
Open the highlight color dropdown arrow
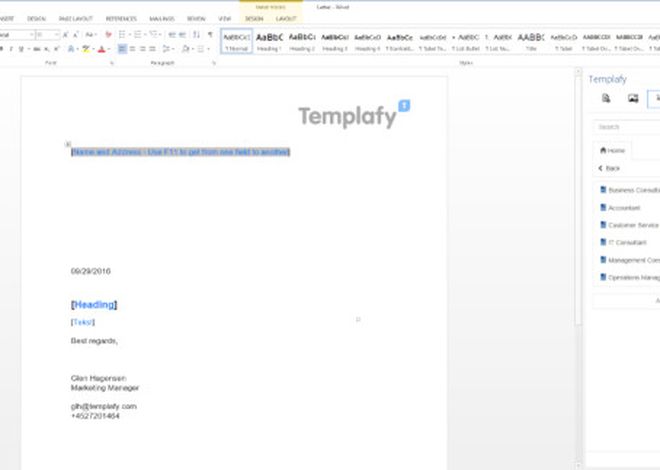click(93, 49)
